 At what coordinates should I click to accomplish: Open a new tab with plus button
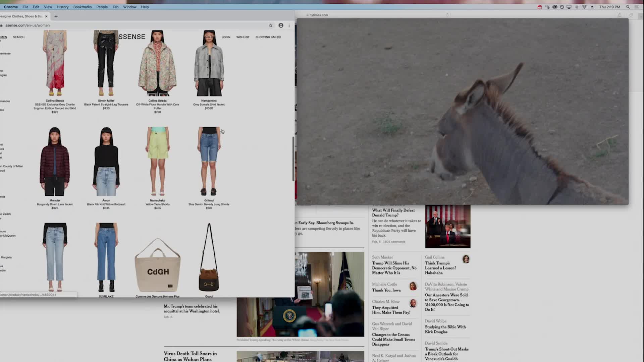pyautogui.click(x=56, y=16)
